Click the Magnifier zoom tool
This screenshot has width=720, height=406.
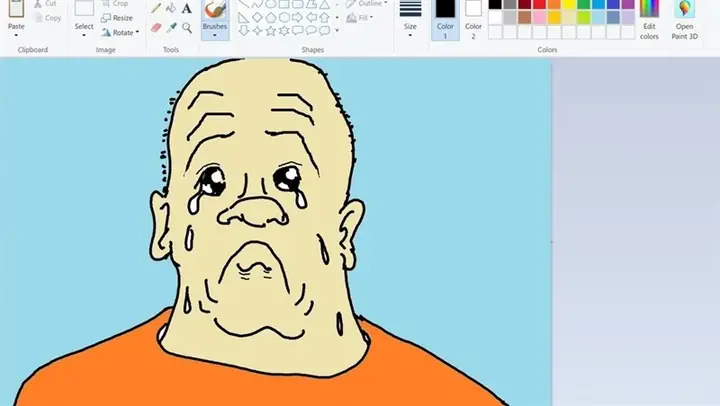click(x=186, y=28)
